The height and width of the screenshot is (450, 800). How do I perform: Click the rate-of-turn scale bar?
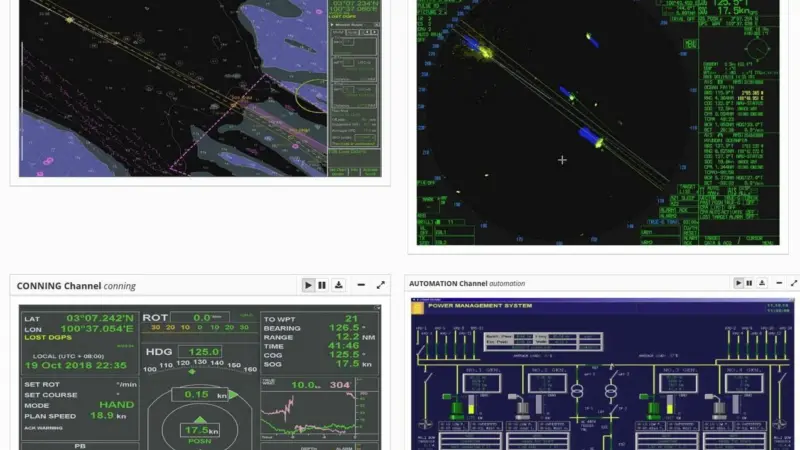(x=199, y=328)
